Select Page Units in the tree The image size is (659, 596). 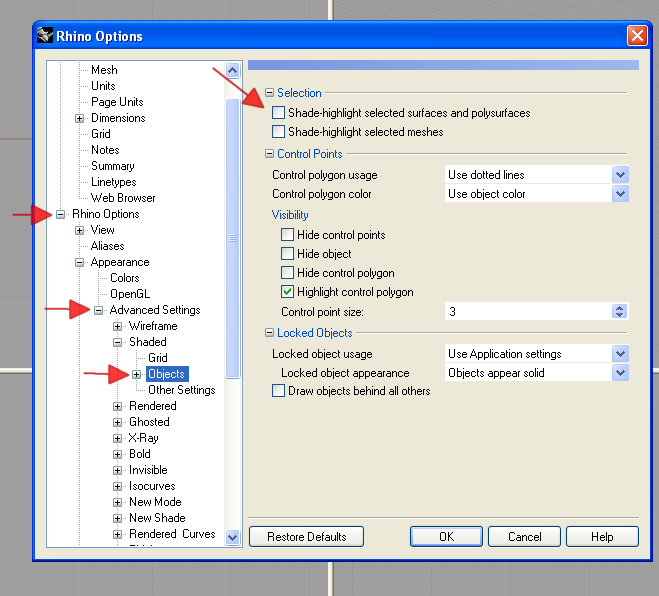click(x=117, y=102)
